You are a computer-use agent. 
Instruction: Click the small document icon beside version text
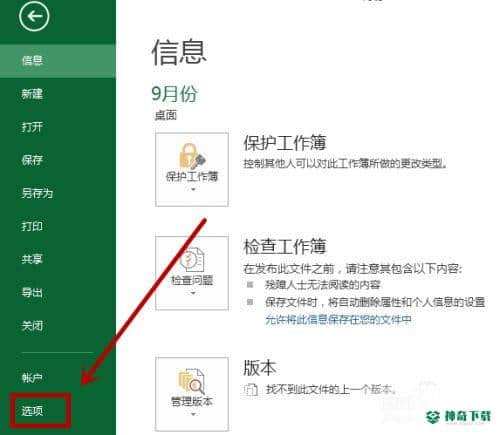[251, 389]
